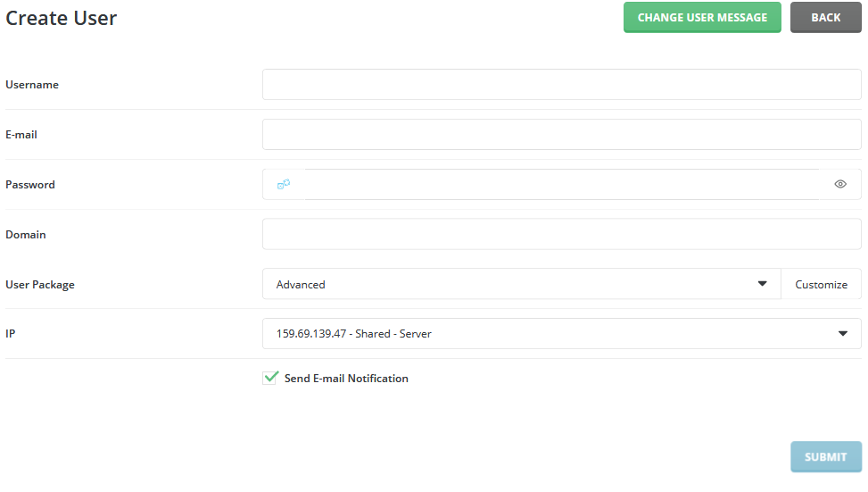Click the Domain input field

pos(561,235)
